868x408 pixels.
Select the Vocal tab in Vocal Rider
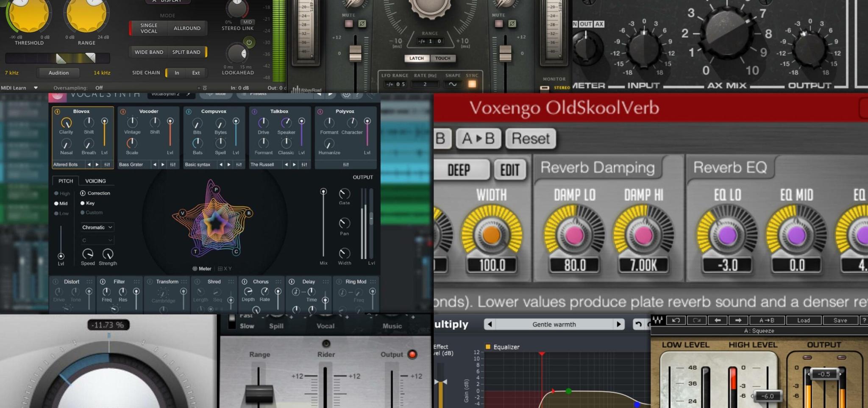(325, 326)
